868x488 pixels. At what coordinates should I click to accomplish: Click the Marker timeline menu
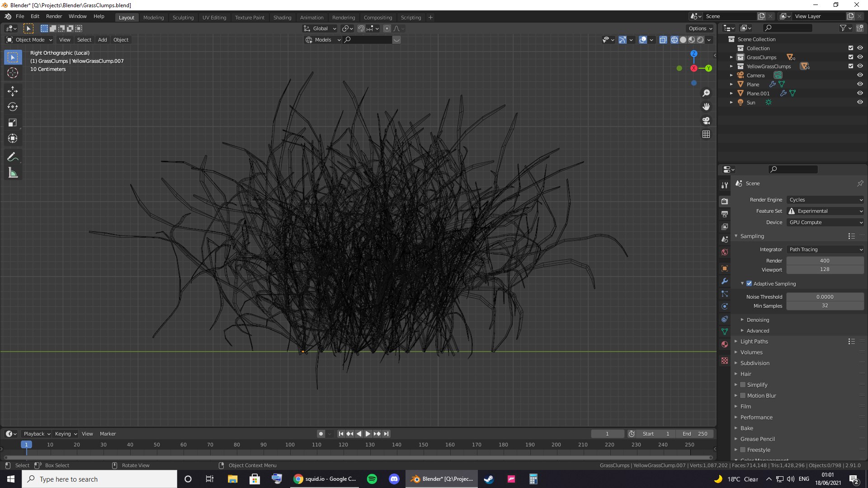pos(108,434)
